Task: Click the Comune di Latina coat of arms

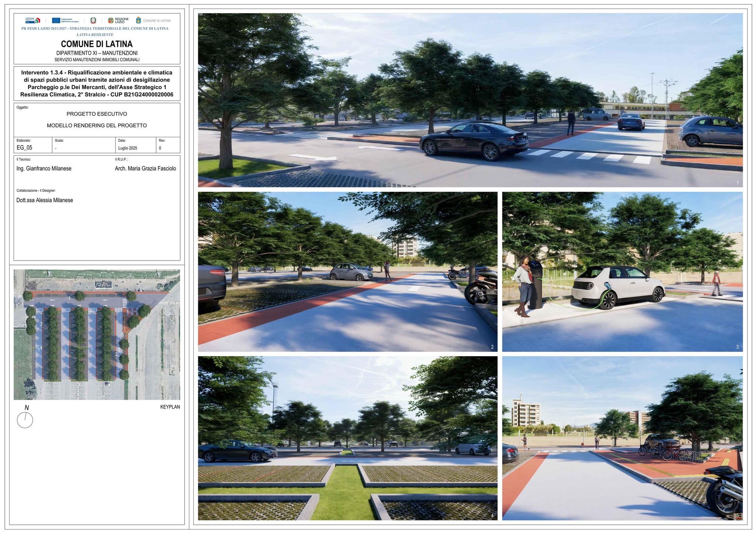Action: point(138,20)
